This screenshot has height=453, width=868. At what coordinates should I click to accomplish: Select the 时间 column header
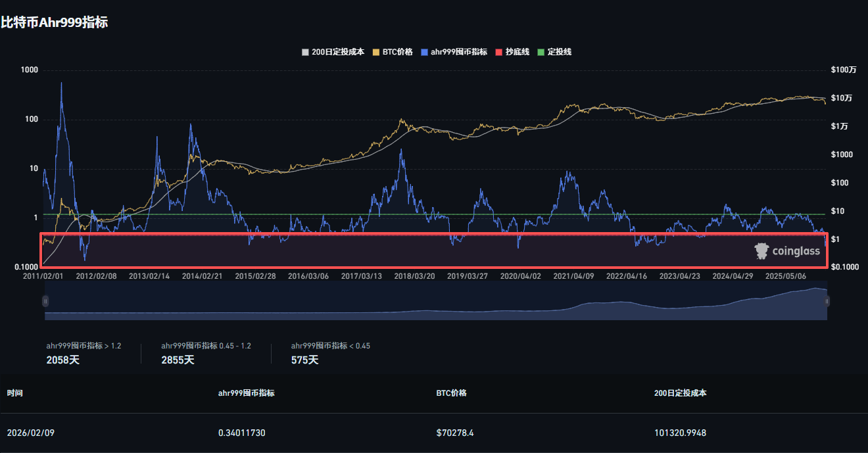(14, 393)
